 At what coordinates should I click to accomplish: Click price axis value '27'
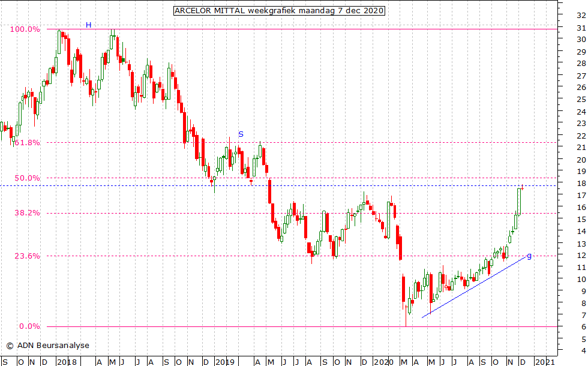point(581,76)
